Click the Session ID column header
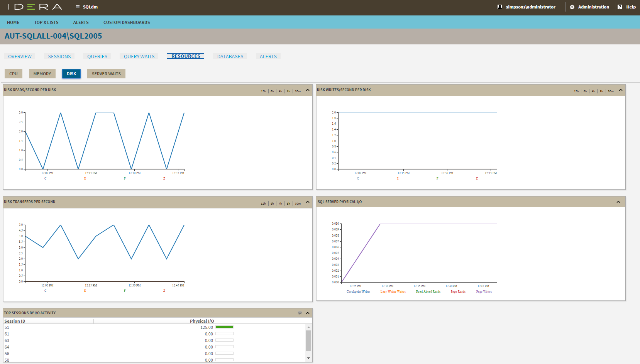640x364 pixels. point(15,321)
